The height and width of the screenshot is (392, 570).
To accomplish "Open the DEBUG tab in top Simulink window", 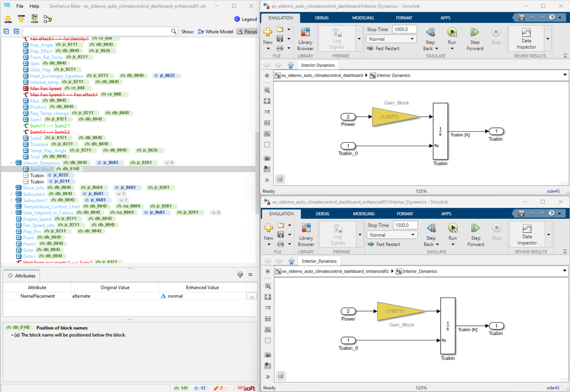I will coord(322,18).
